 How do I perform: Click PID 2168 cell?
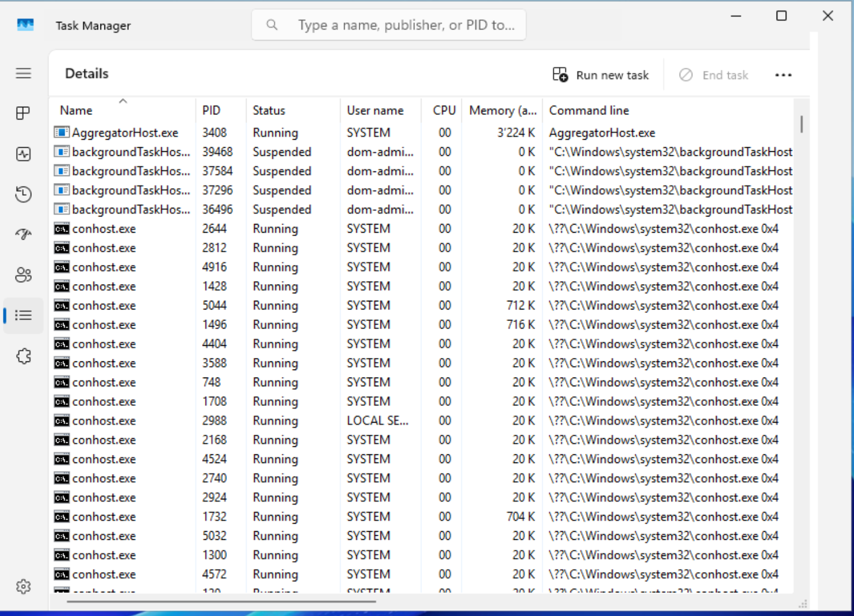214,440
